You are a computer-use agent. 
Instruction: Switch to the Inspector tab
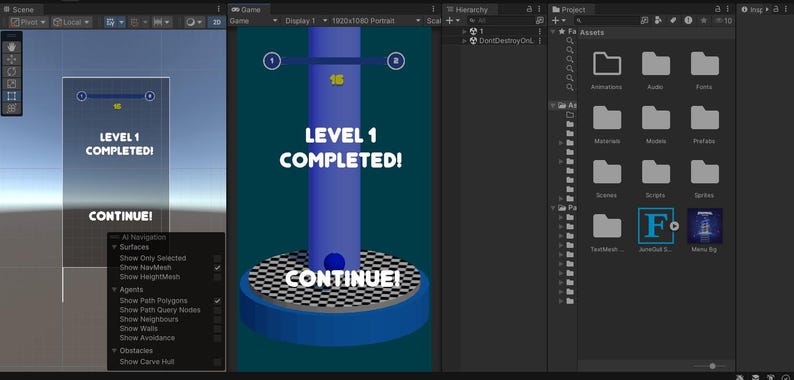(753, 10)
